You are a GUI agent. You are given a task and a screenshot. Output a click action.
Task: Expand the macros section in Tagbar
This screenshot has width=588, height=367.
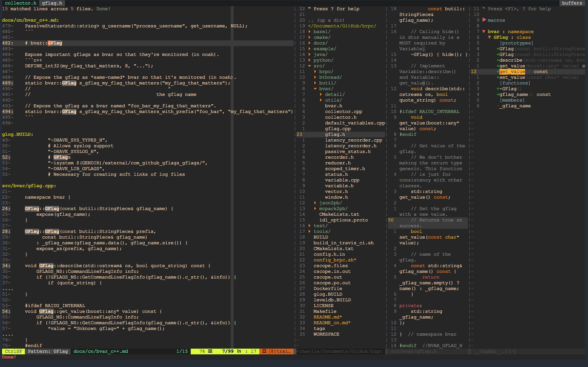[484, 20]
